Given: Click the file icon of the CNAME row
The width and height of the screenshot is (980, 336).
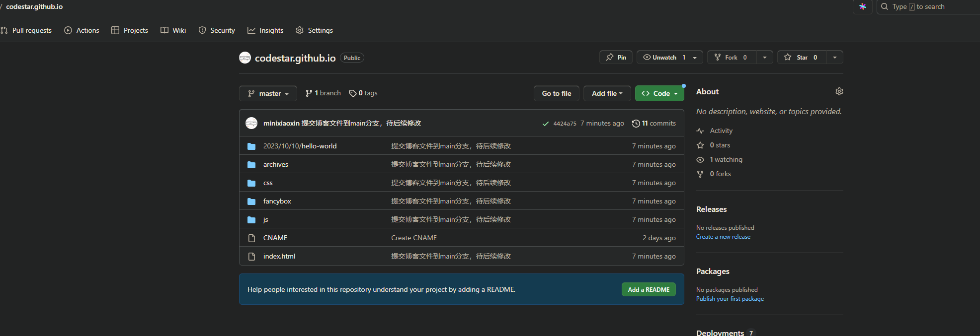Looking at the screenshot, I should [251, 238].
